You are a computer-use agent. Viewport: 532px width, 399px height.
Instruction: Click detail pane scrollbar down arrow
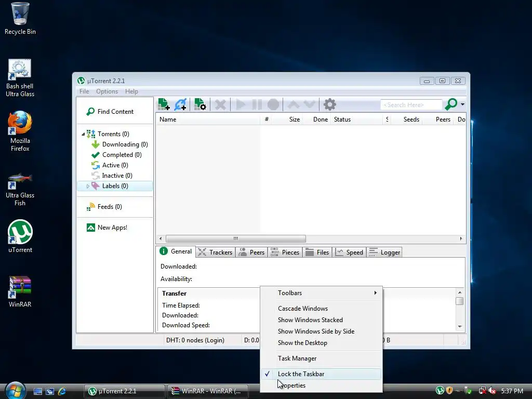460,326
